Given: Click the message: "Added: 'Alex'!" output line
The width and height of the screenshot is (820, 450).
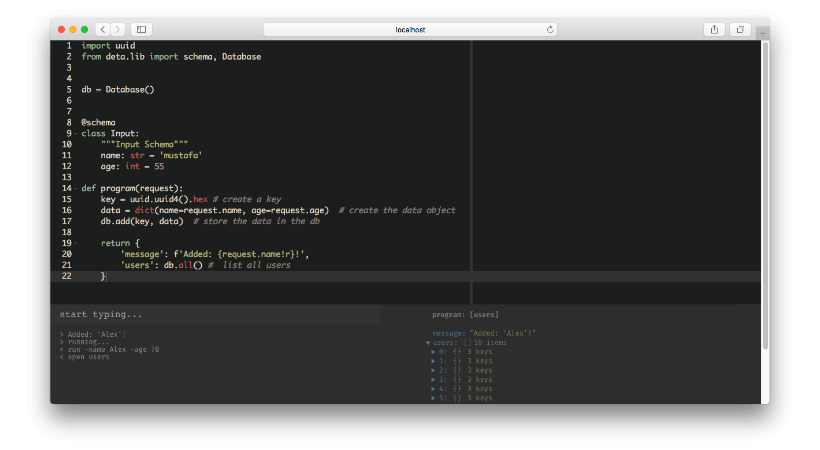Looking at the screenshot, I should click(x=484, y=333).
